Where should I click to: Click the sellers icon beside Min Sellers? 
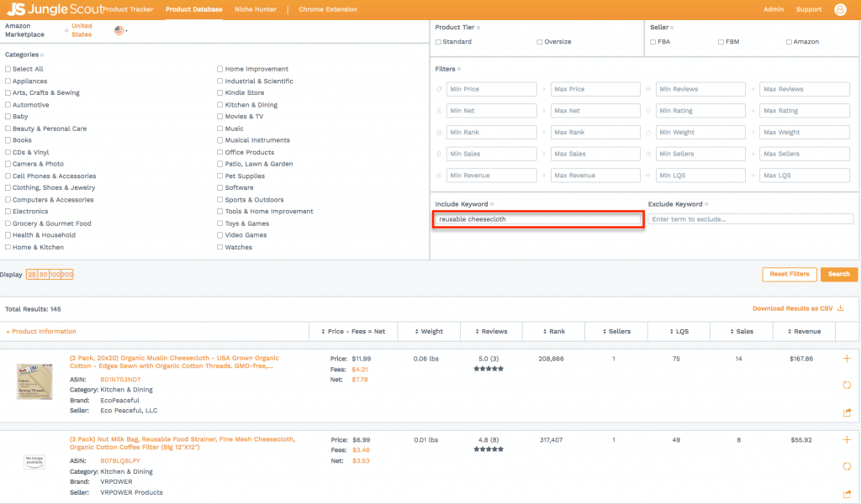point(648,154)
